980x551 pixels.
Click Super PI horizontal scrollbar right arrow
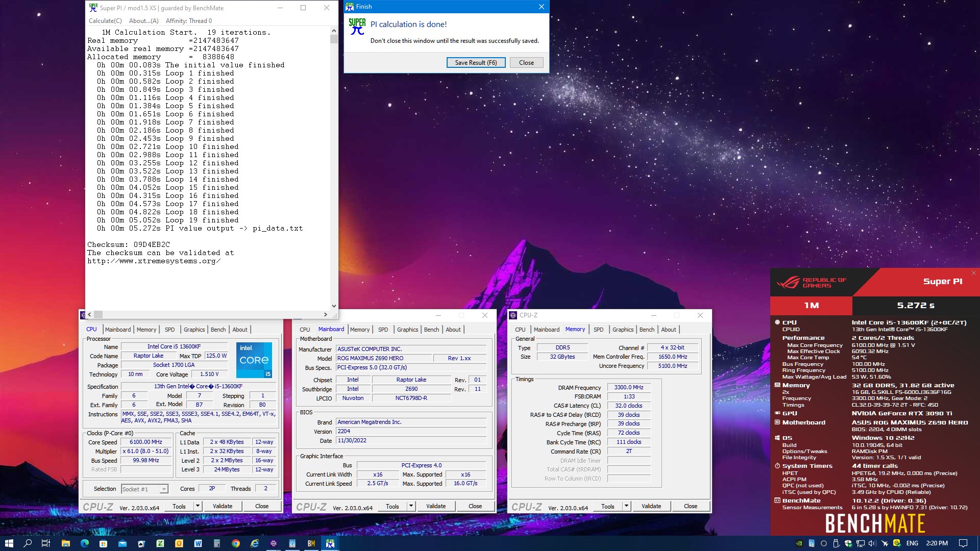coord(326,314)
